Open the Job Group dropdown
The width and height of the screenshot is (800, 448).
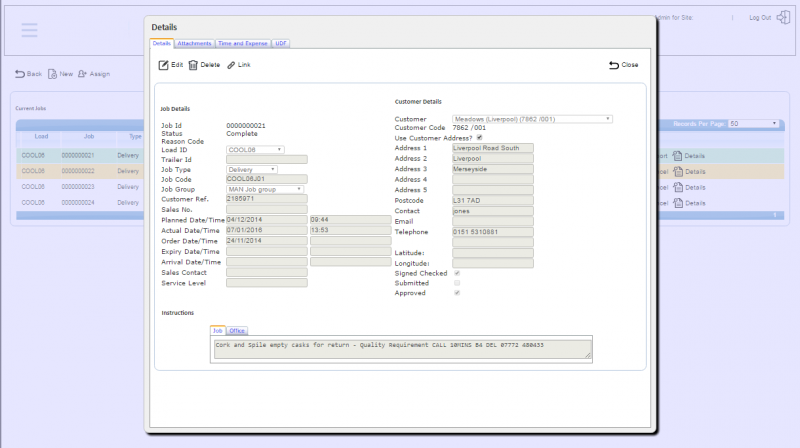(265, 189)
